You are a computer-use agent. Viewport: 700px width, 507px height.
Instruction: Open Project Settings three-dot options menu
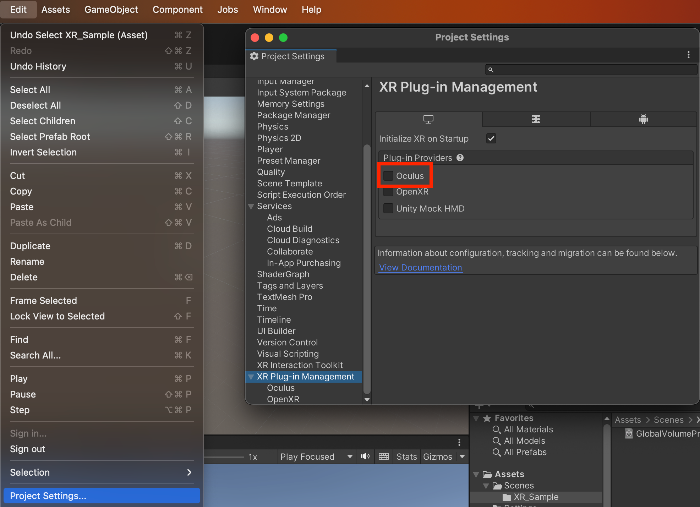point(688,54)
